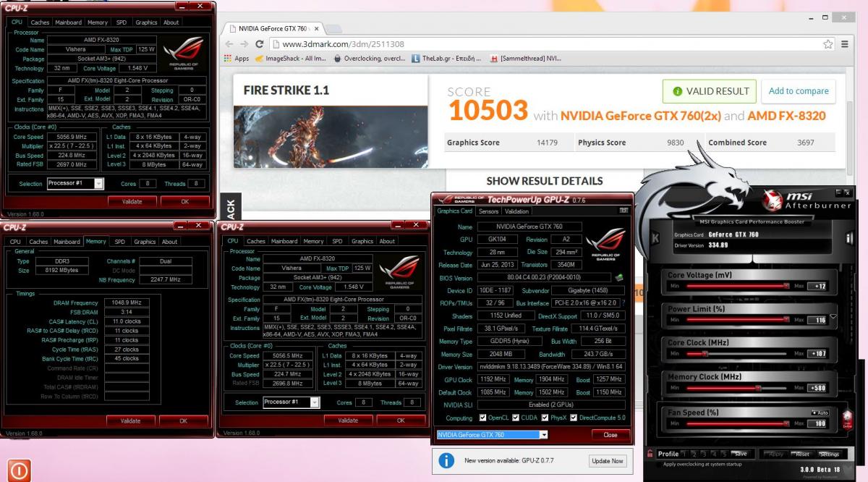This screenshot has height=482, width=868.
Task: Open Processor #1 dropdown in the 5056.5 MHz CPU-Z window
Action: click(x=315, y=402)
